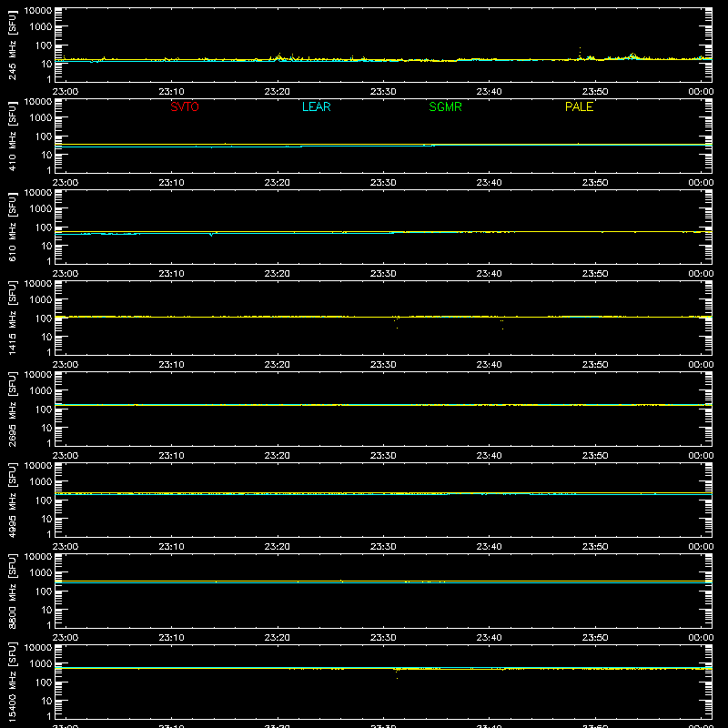Image resolution: width=728 pixels, height=728 pixels.
Task: Click 23:30 label below the 245 MHz panel
Action: (383, 92)
